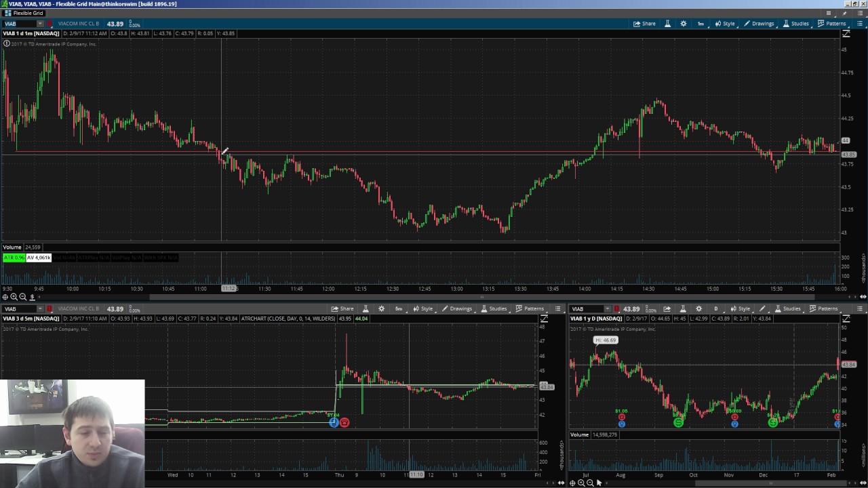Click the price-scale toggle icon in bottom-left chart
This screenshot has width=868, height=488.
pyautogui.click(x=543, y=318)
